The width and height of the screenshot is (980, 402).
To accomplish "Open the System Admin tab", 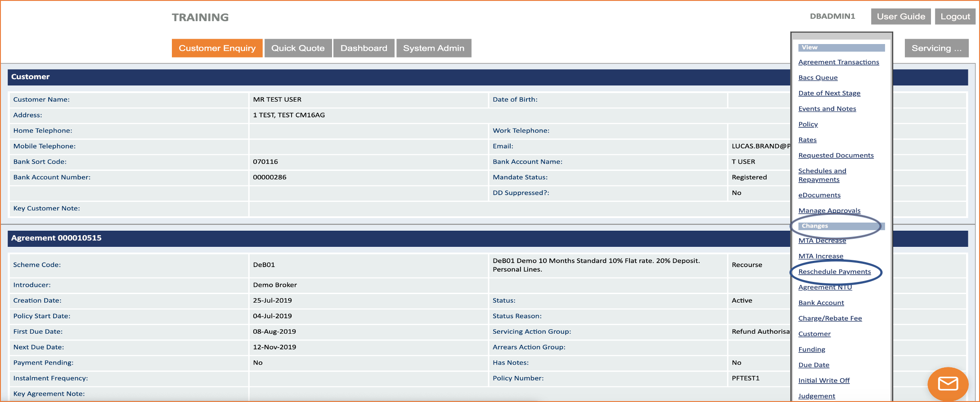I will (434, 48).
